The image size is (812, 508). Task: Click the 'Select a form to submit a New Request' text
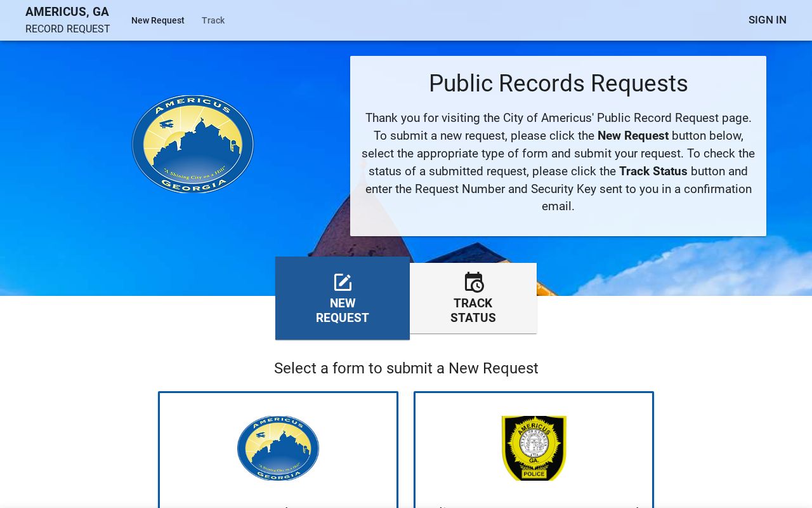pos(406,368)
